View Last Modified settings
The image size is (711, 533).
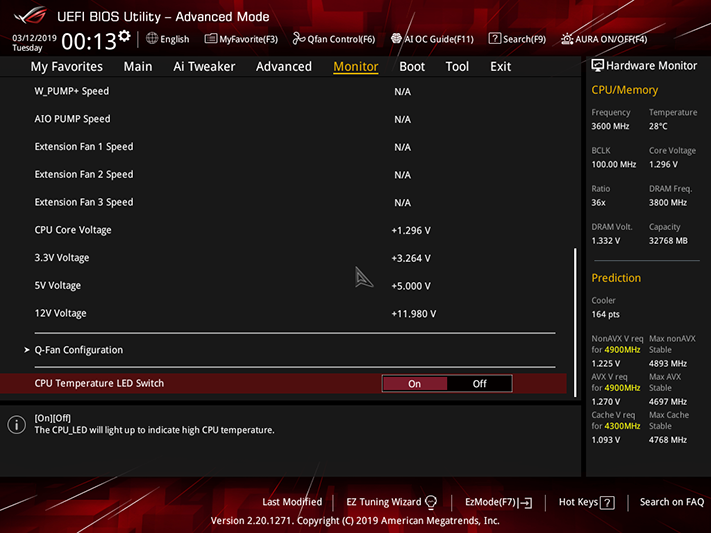(x=292, y=502)
